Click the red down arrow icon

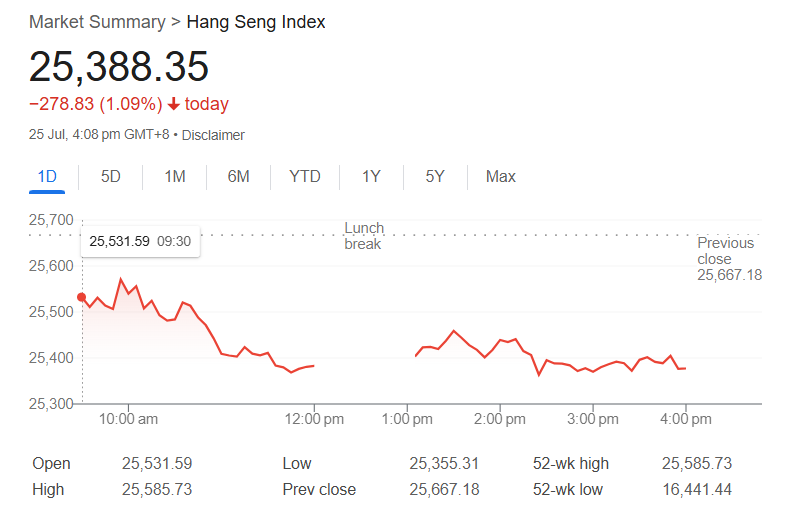click(174, 104)
